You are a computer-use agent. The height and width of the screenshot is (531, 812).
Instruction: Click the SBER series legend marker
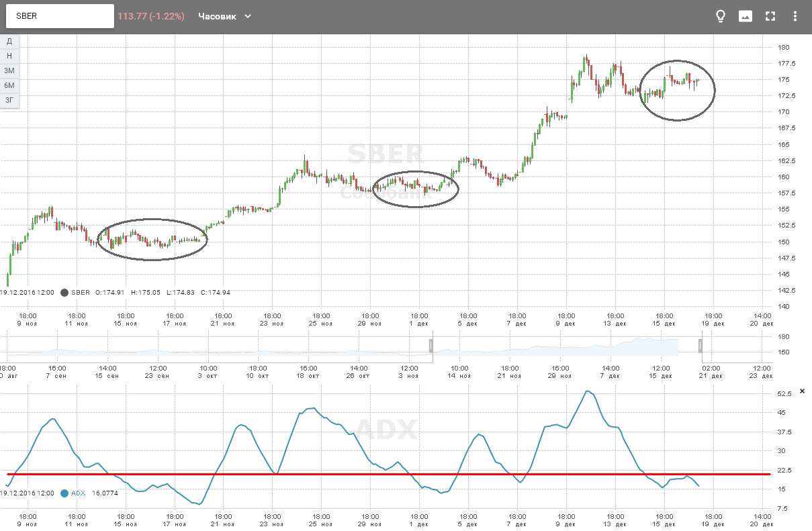pyautogui.click(x=64, y=293)
